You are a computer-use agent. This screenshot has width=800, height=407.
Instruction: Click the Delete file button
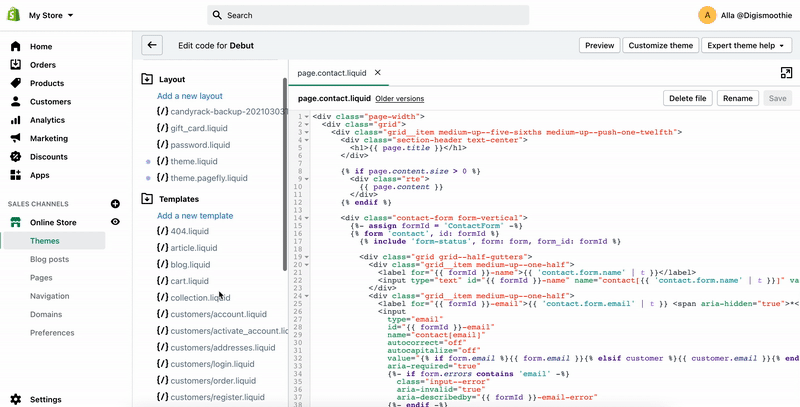[687, 98]
